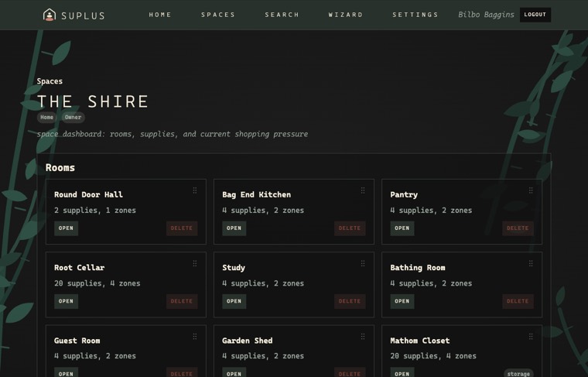Grab the drag handle on Mathom Closet
This screenshot has height=377, width=588.
pos(531,337)
